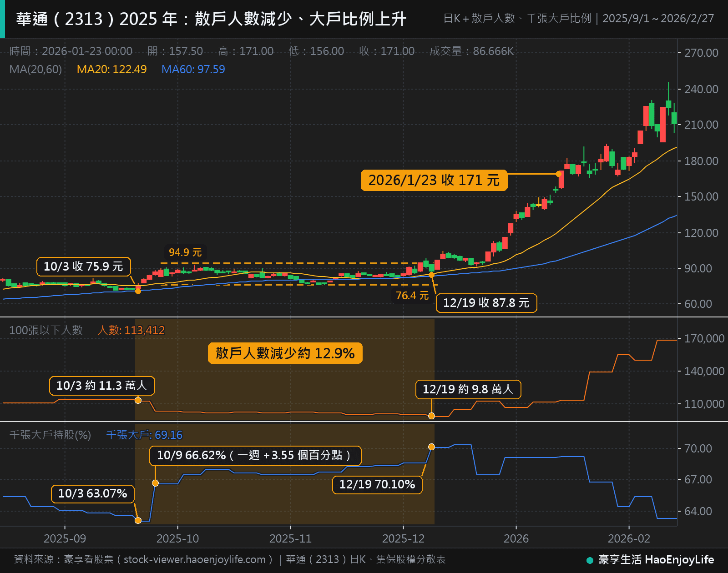Click the 豪享生活 HaoEnjoyLife brand logo text
Viewport: 728px width, 573px height.
656,559
